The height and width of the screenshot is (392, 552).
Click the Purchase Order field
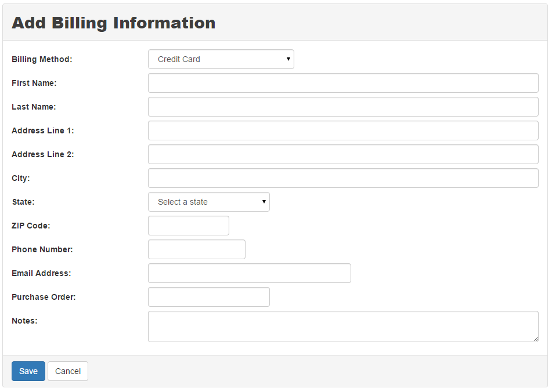209,297
